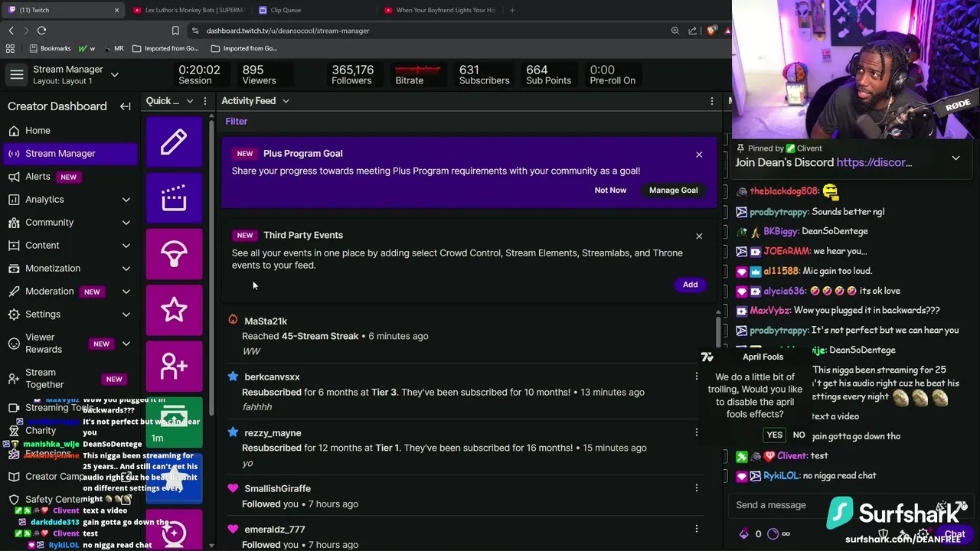This screenshot has height=551, width=980.
Task: Open the Activity Feed panel dropdown
Action: (x=286, y=101)
